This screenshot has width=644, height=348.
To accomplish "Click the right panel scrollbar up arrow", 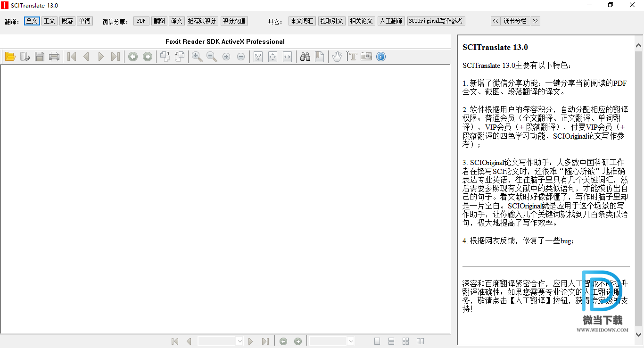I will pyautogui.click(x=639, y=46).
